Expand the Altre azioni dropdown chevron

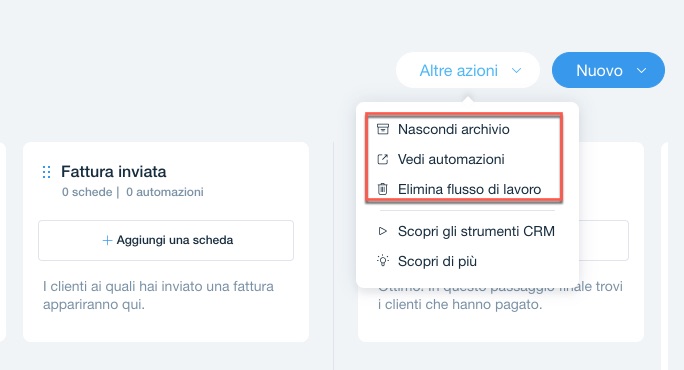point(516,70)
